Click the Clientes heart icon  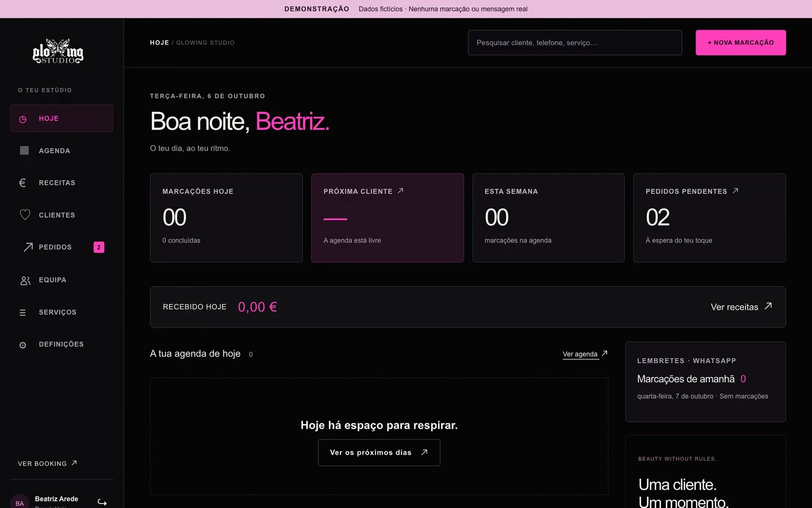coord(25,215)
